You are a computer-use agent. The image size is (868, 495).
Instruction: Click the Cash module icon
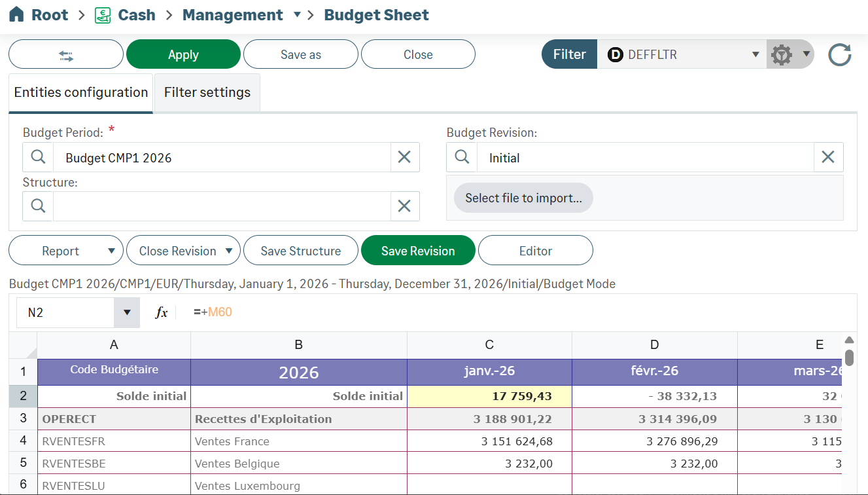click(103, 15)
